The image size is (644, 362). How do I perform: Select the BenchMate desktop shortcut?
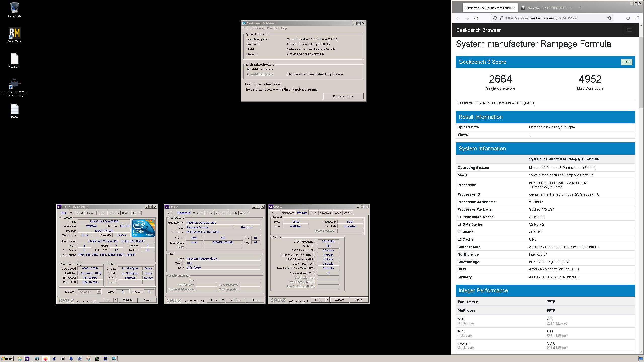pos(14,35)
